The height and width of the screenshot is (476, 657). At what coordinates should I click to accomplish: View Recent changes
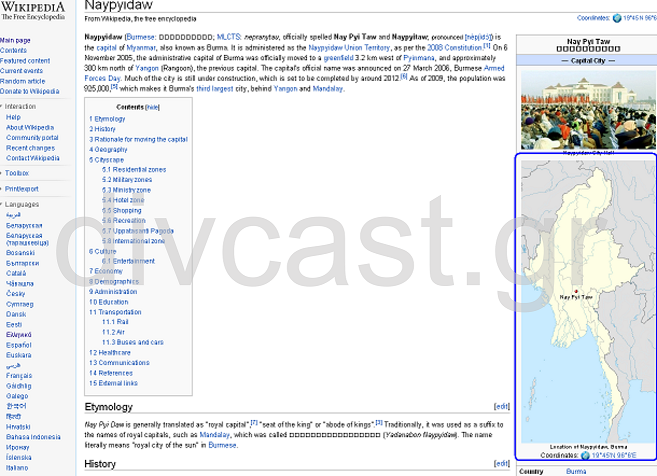click(30, 148)
